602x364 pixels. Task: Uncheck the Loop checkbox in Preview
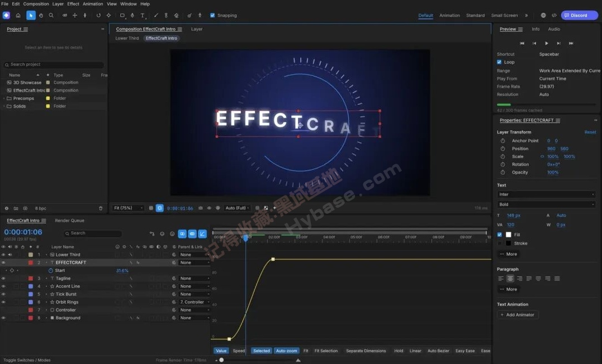point(499,62)
